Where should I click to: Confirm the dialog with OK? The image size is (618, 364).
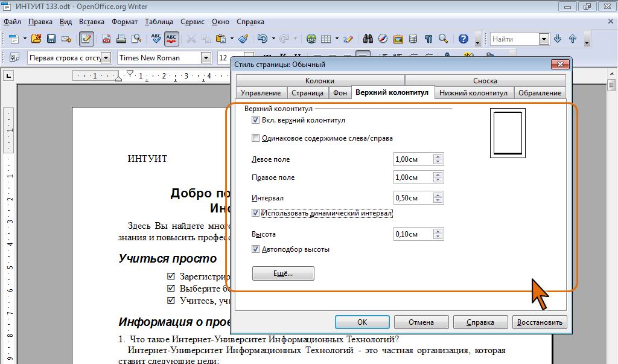(362, 322)
